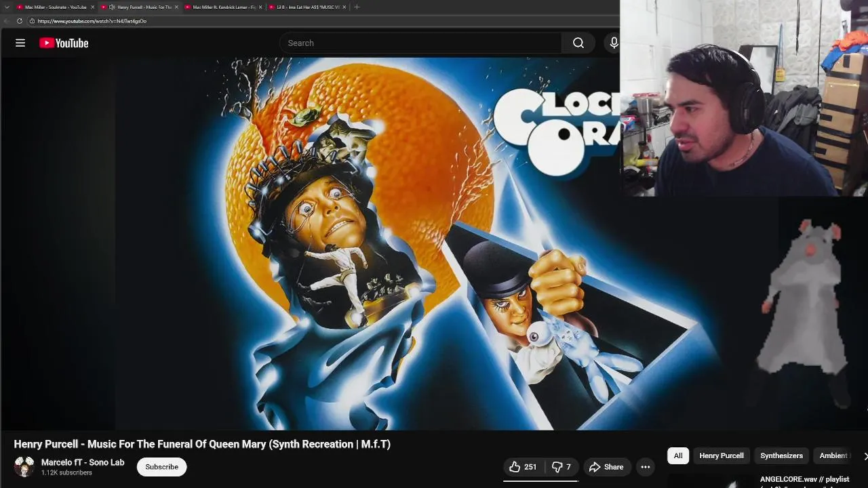
Task: Close the Lil B tab
Action: coord(344,7)
